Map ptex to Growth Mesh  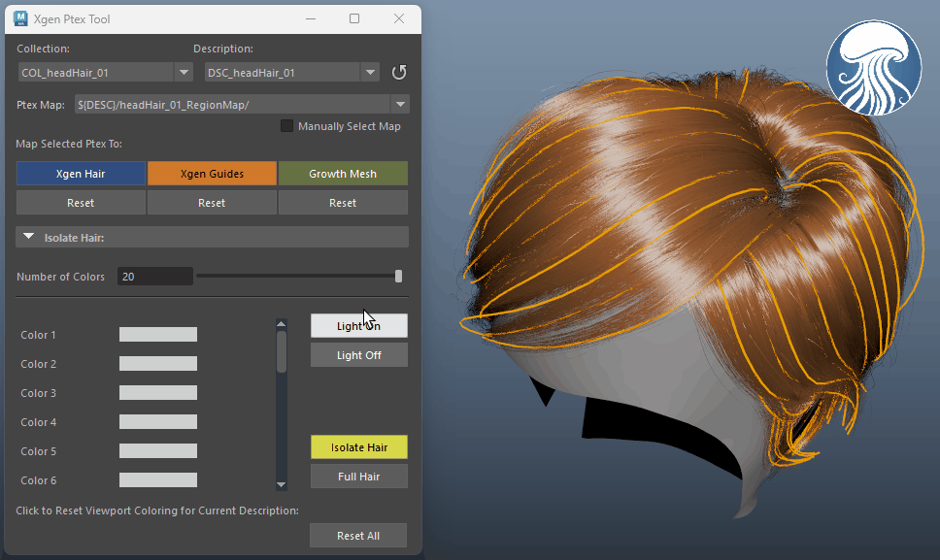click(x=343, y=173)
